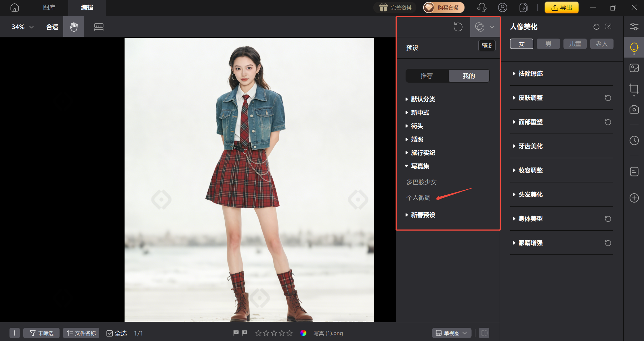Select the hand pan tool
Screen dimensions: 644x341
74,27
